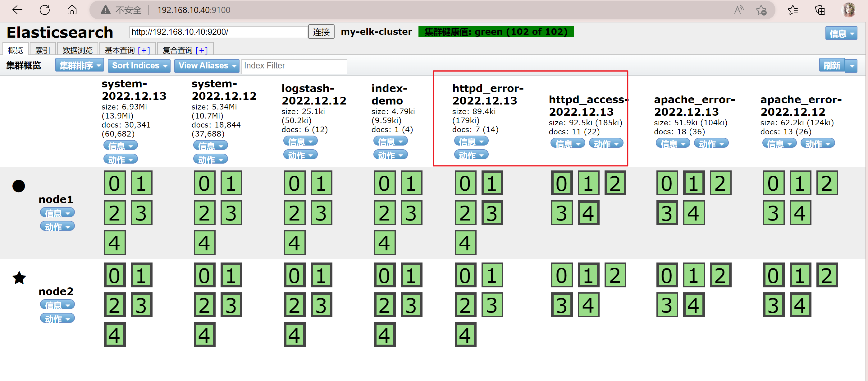Open the favorites list icon

793,10
